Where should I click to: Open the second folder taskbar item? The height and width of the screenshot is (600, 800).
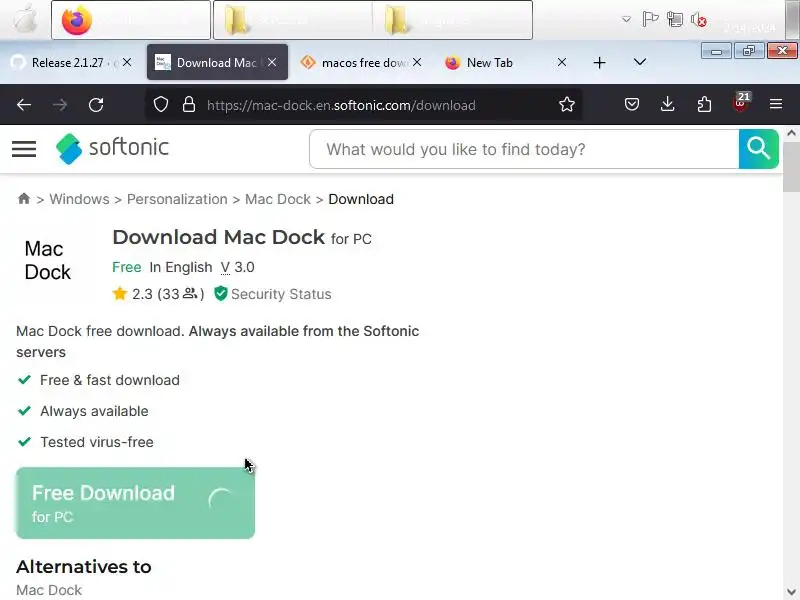452,20
